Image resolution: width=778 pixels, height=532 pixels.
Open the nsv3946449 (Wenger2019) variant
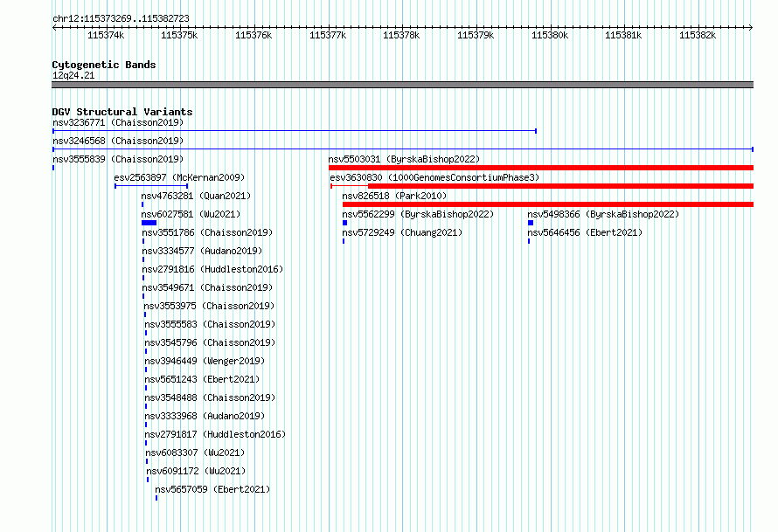(205, 361)
